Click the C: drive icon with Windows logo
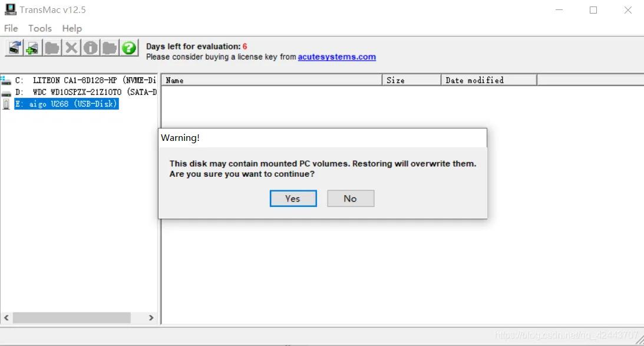644x346 pixels. click(6, 80)
